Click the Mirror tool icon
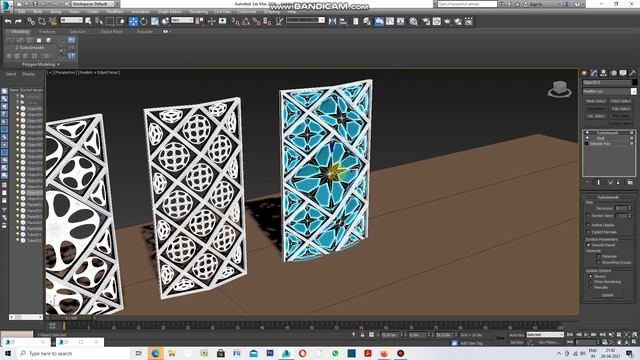This screenshot has height=360, width=640. [x=332, y=21]
